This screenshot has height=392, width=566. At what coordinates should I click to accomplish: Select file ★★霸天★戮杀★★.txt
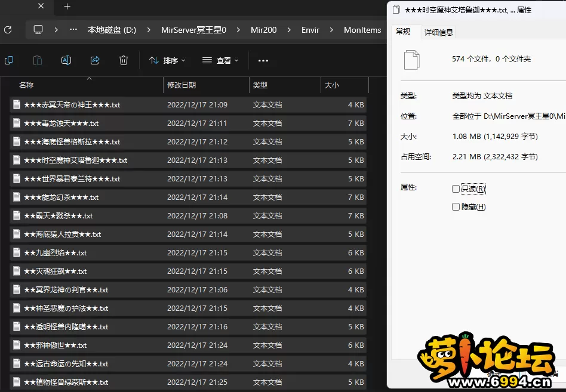[x=188, y=215]
